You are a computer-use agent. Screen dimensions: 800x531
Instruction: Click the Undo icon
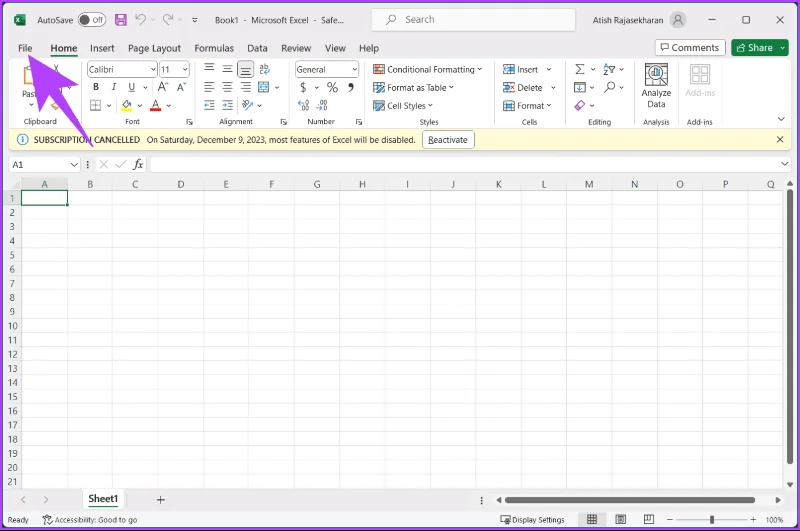(x=140, y=20)
